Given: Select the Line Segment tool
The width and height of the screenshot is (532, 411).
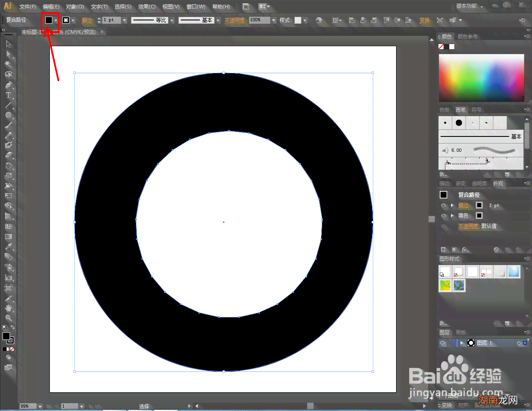Looking at the screenshot, I should (x=8, y=105).
